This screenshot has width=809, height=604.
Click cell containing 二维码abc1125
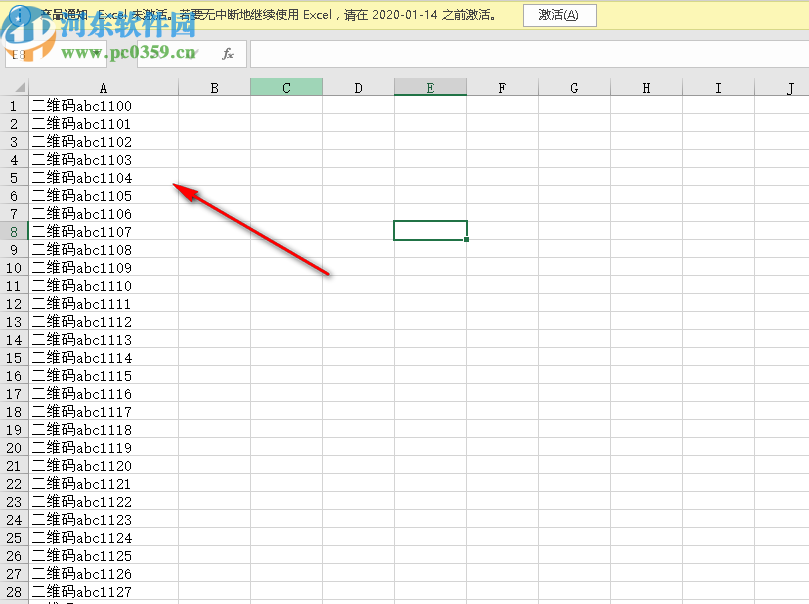[x=104, y=556]
